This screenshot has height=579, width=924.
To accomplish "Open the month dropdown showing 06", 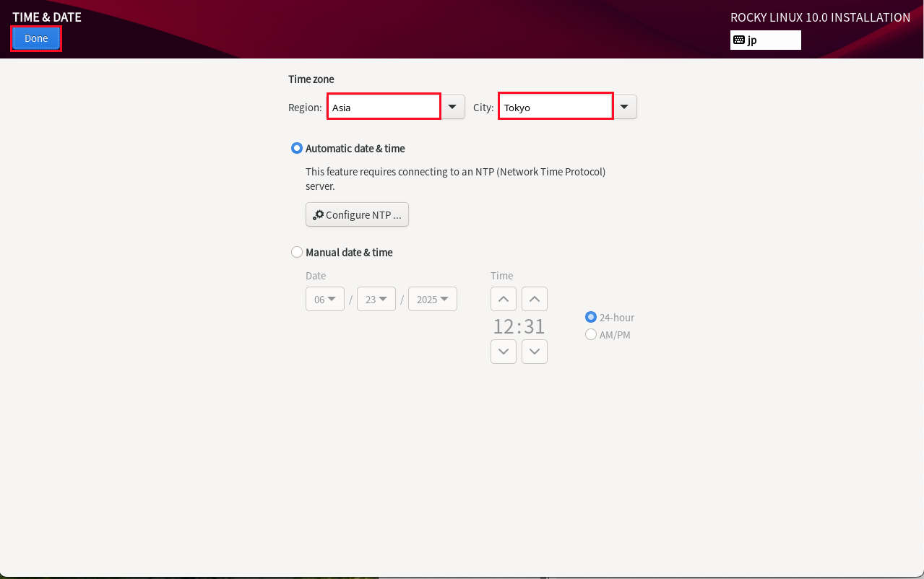I will tap(325, 299).
